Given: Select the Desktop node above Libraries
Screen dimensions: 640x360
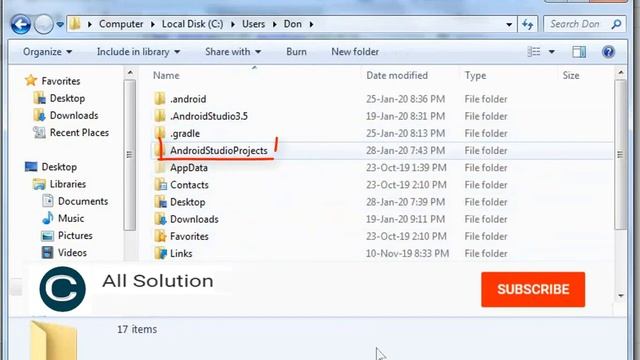Looking at the screenshot, I should point(59,167).
